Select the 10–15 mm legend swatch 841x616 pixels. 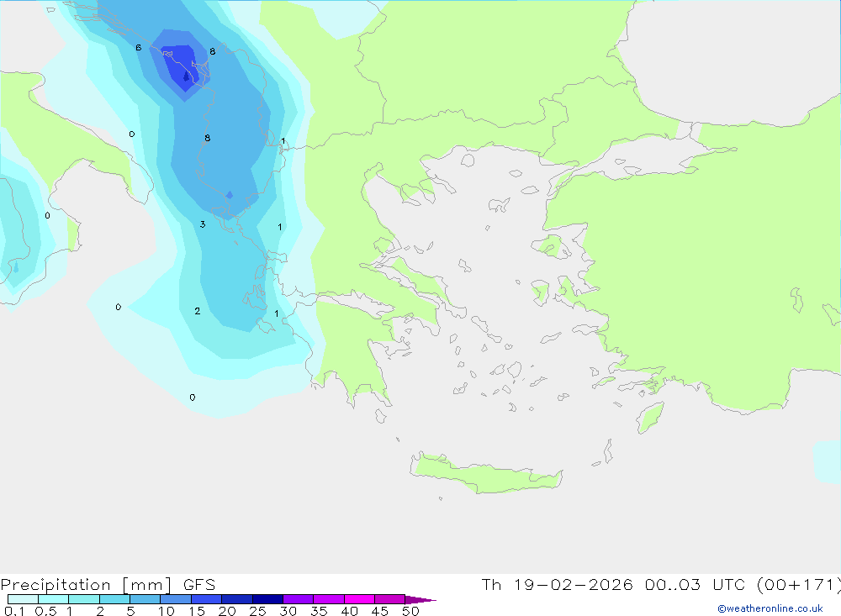click(176, 599)
